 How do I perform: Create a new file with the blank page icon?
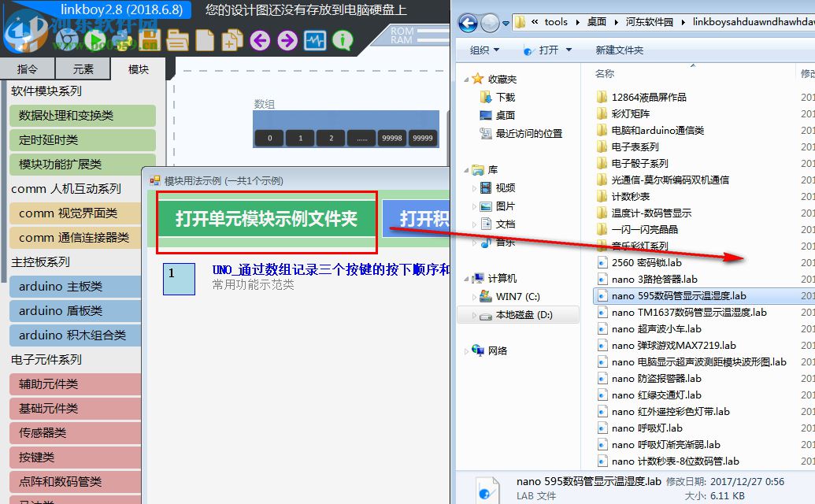[x=205, y=39]
